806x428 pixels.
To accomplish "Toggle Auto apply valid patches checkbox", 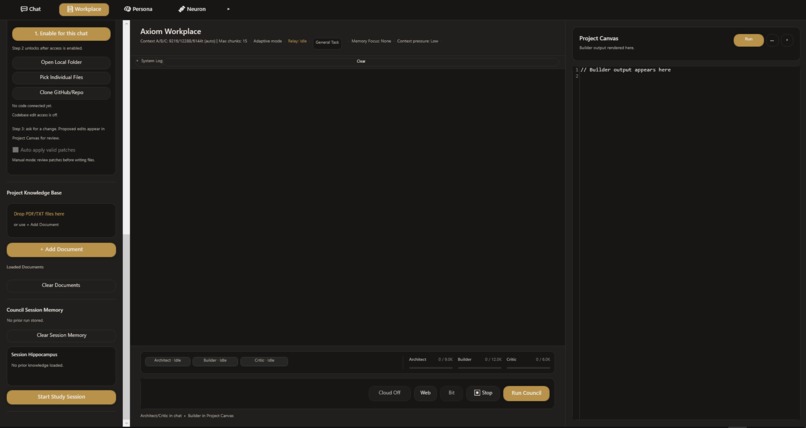I will coord(15,150).
